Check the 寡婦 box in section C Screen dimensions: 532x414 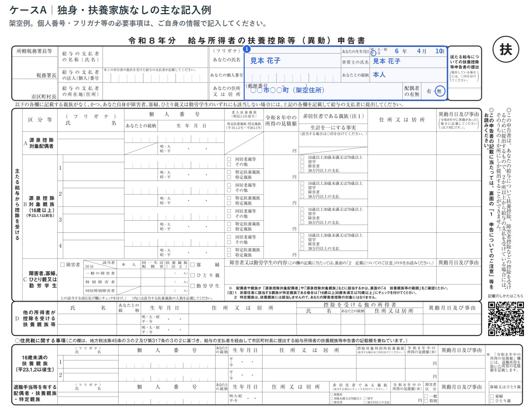(193, 265)
